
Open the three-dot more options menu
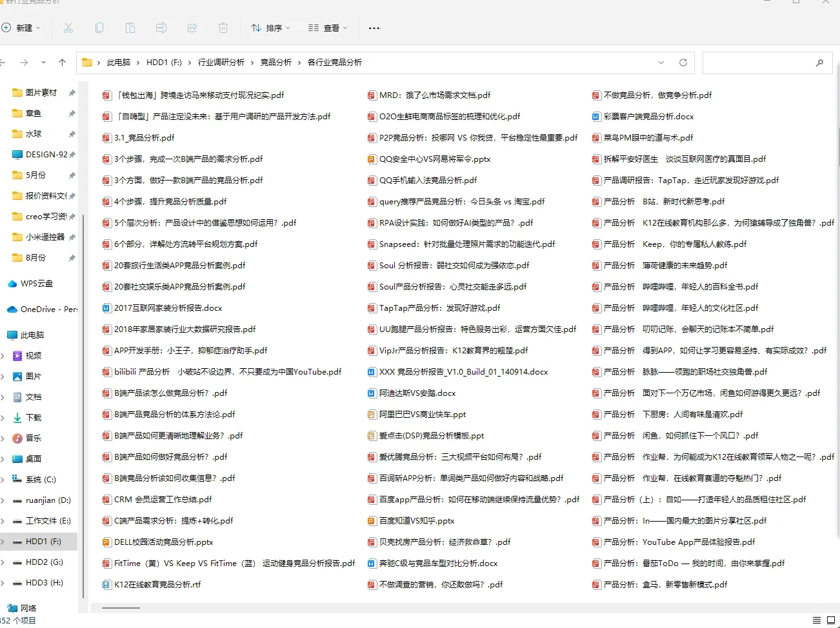(374, 28)
